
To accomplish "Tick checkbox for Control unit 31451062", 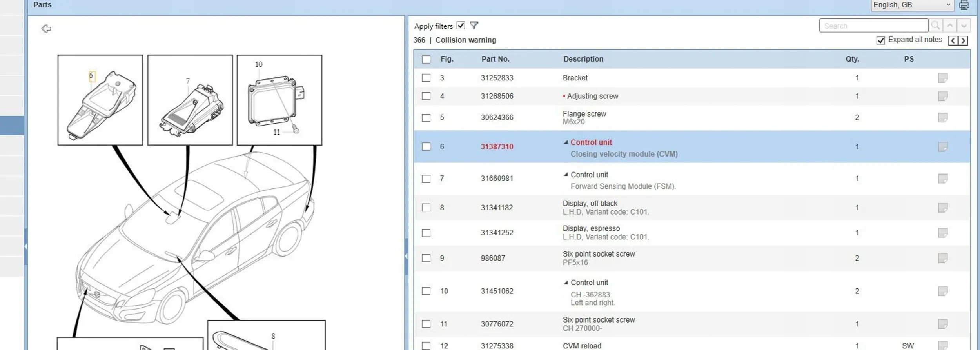I will [x=426, y=291].
